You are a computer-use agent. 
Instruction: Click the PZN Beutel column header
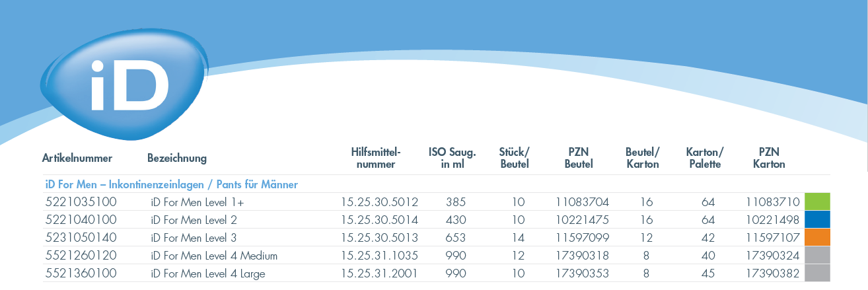tap(579, 158)
